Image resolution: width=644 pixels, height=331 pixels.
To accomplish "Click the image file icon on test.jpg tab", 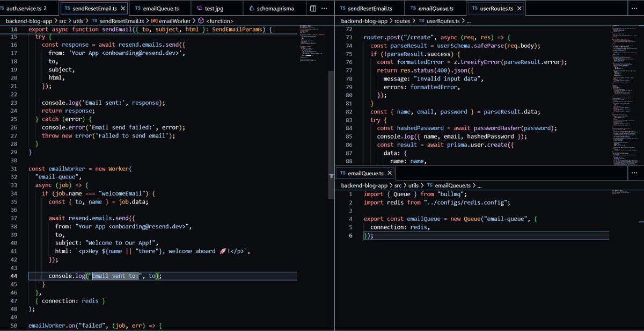I will (x=200, y=9).
